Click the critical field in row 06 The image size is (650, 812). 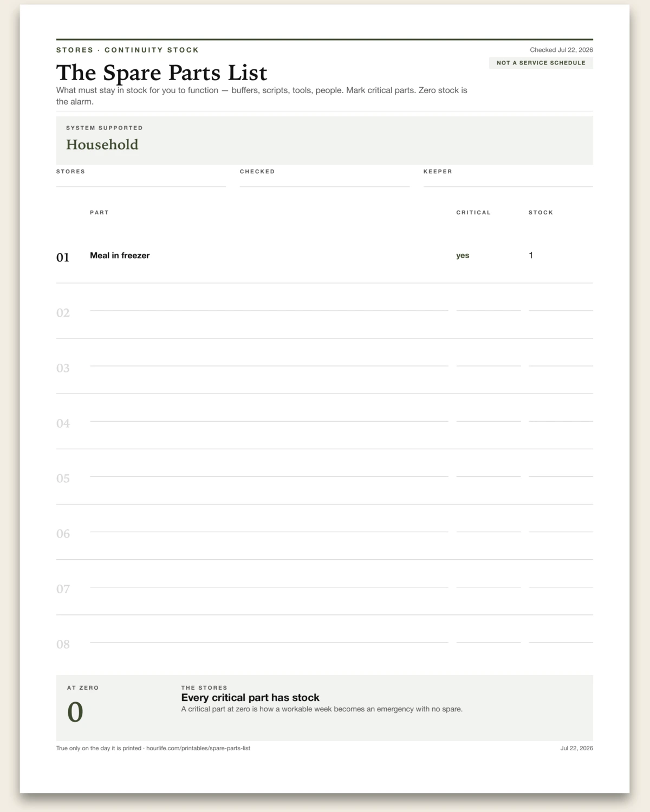(x=489, y=526)
